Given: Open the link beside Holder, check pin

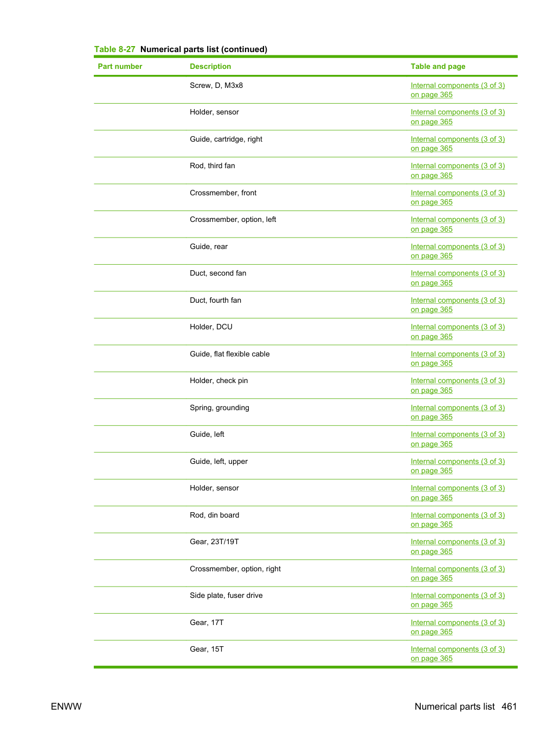Looking at the screenshot, I should point(458,385).
